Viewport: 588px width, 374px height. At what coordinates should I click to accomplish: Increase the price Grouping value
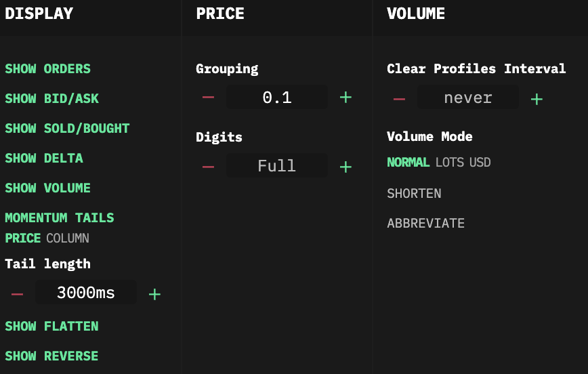[x=345, y=98]
